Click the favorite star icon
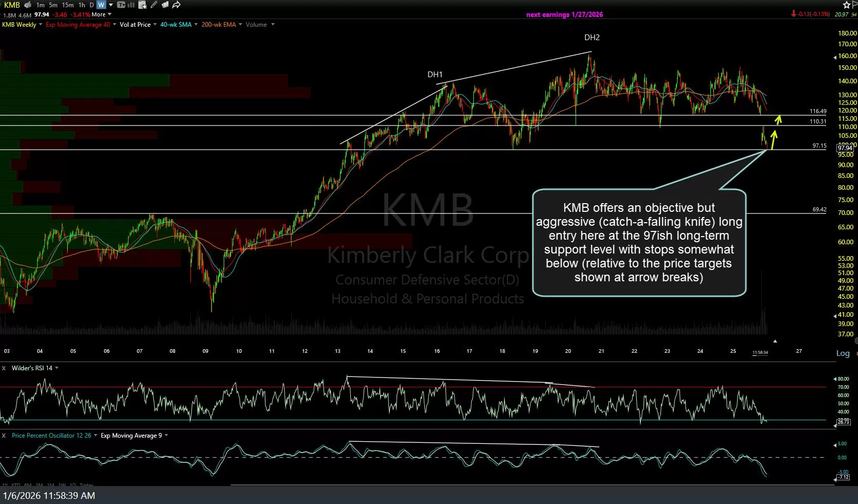 point(846,5)
